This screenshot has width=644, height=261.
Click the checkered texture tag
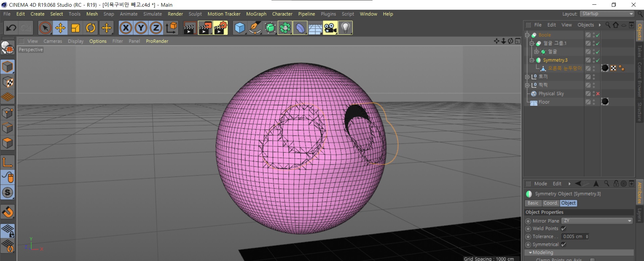click(x=613, y=68)
